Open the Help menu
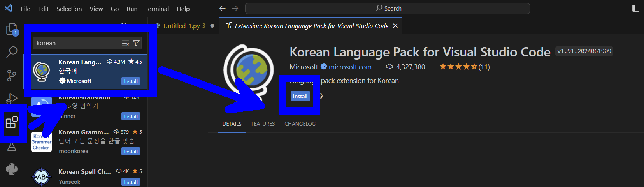 (183, 9)
